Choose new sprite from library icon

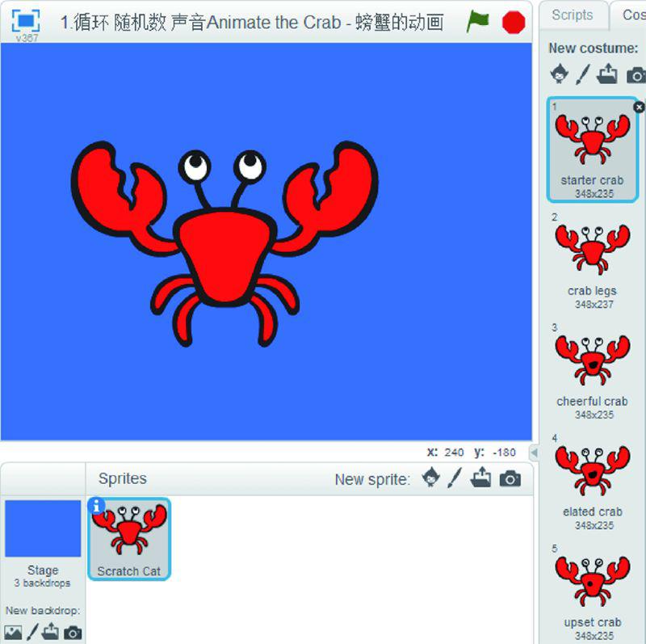pyautogui.click(x=431, y=478)
